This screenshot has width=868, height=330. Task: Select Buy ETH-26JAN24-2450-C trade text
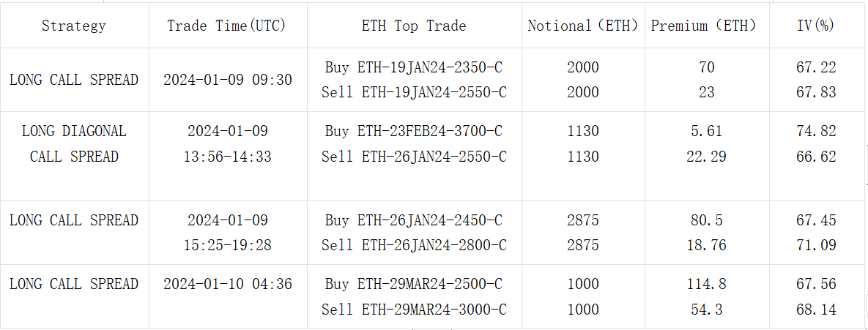pyautogui.click(x=414, y=220)
